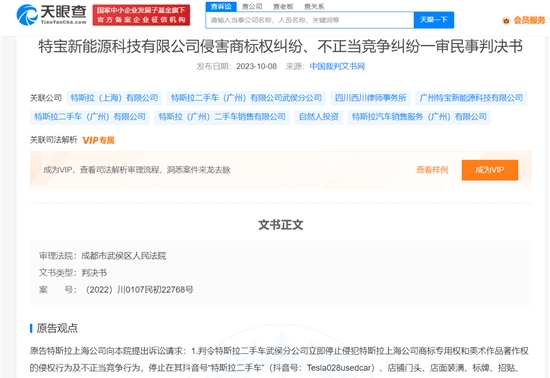The width and height of the screenshot is (550, 378).
Task: Open 四川西川律师事务所 tag
Action: [x=370, y=98]
